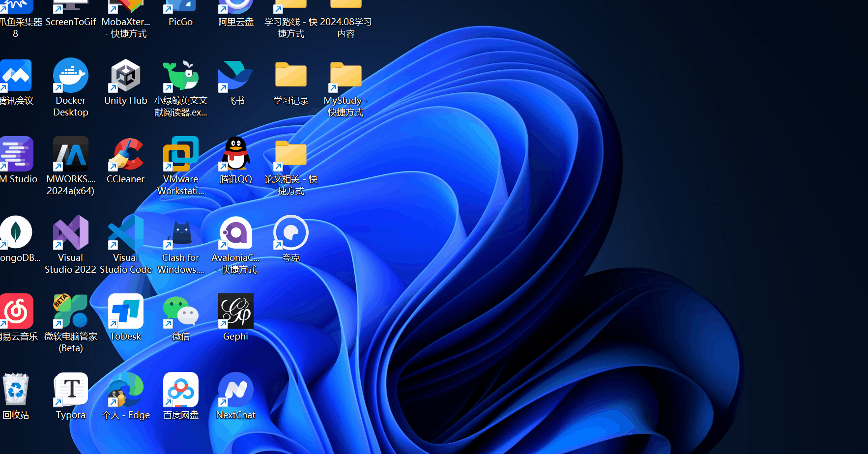868x454 pixels.
Task: Select the Typora shortcut icon
Action: click(x=71, y=390)
